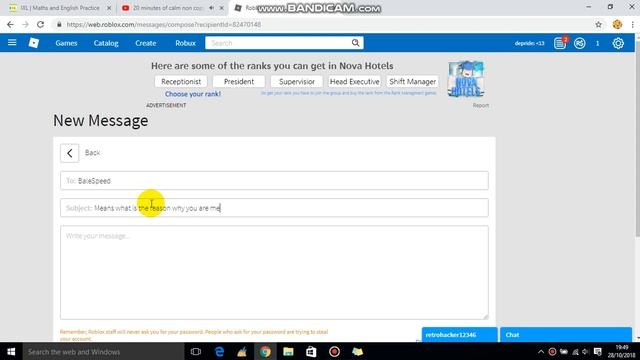This screenshot has height=360, width=640.
Task: Open the Chrome three-dot menu
Action: (x=632, y=24)
